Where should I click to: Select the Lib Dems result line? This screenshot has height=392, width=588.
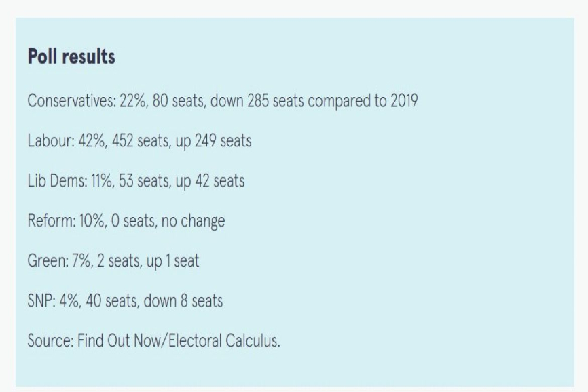(136, 181)
